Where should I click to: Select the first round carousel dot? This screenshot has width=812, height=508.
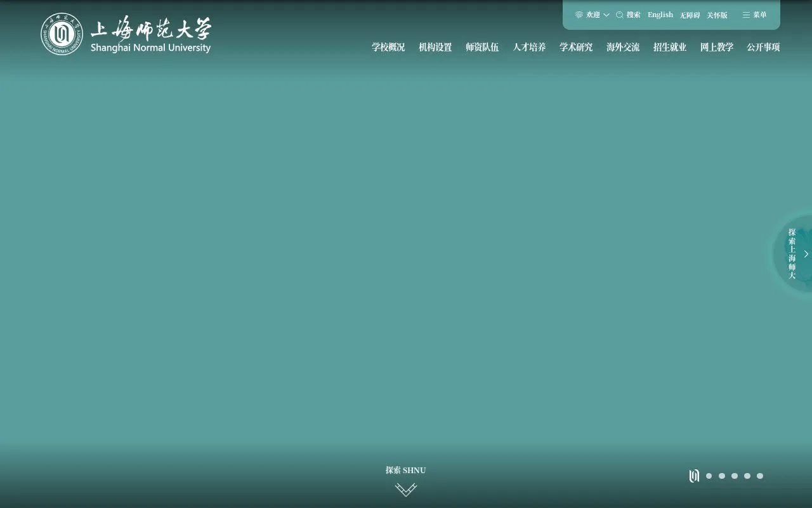709,476
